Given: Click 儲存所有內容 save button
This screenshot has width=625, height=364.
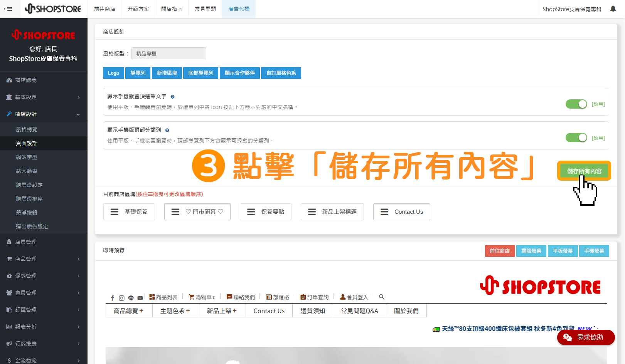Looking at the screenshot, I should coord(584,171).
